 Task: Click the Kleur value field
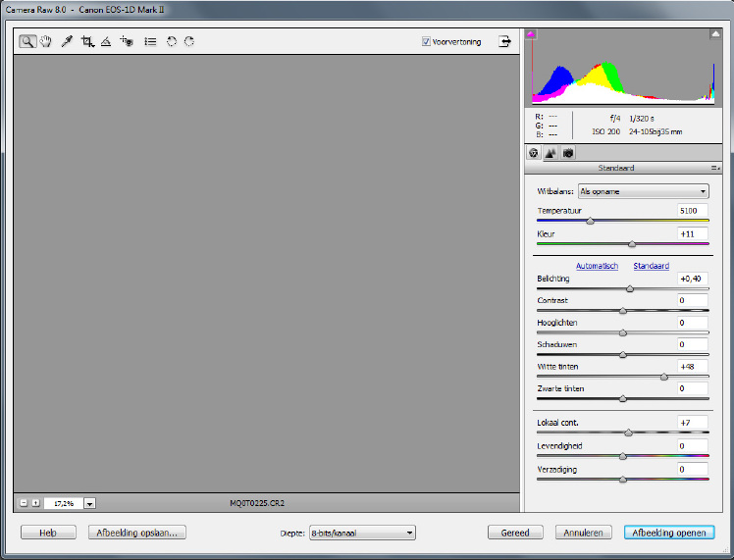tap(693, 234)
